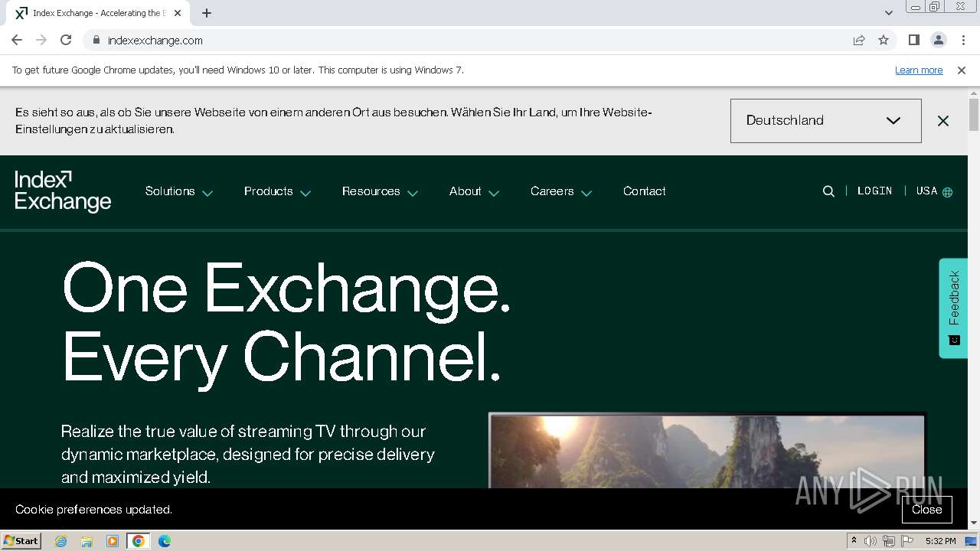This screenshot has width=980, height=551.
Task: Go back to the previous page
Action: [17, 40]
